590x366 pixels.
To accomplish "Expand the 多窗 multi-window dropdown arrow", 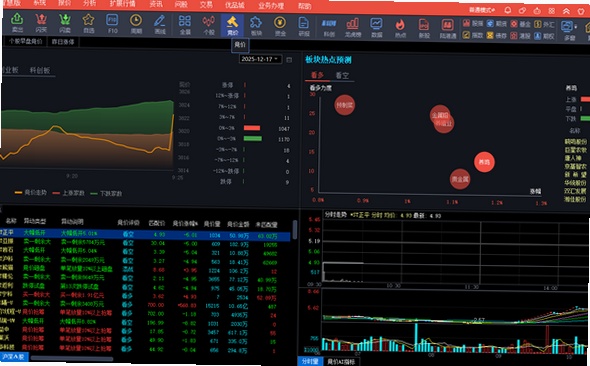I will [576, 27].
